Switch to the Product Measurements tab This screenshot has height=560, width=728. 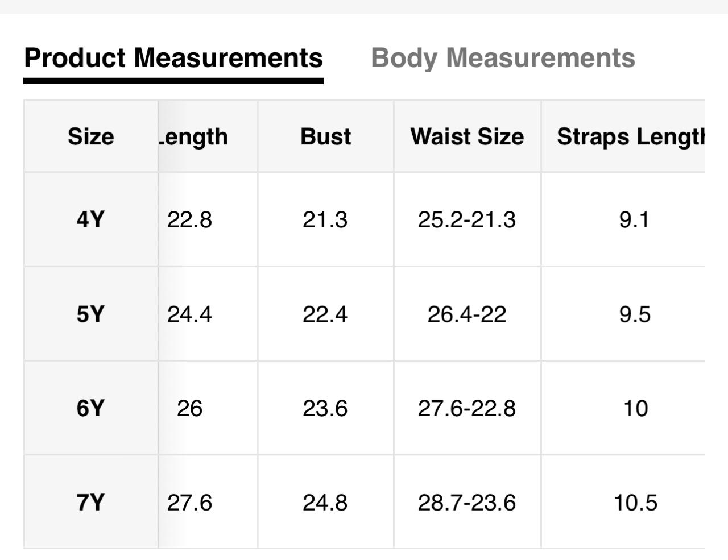(173, 58)
